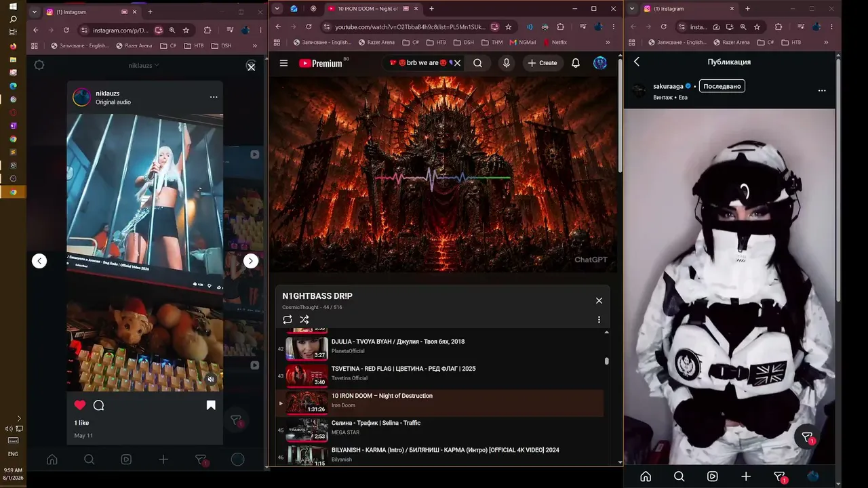Open the Windows Start menu
This screenshot has height=488, width=868.
(x=13, y=6)
